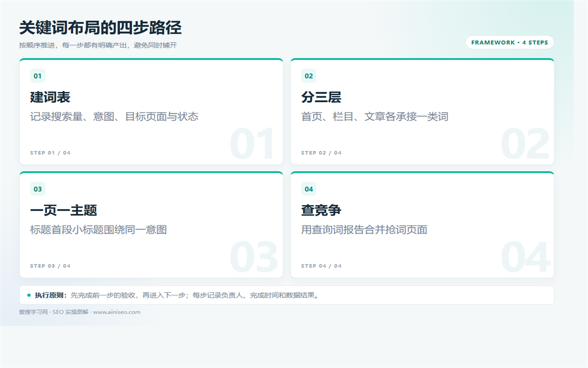Click the green dot before 执行原则

coord(29,295)
